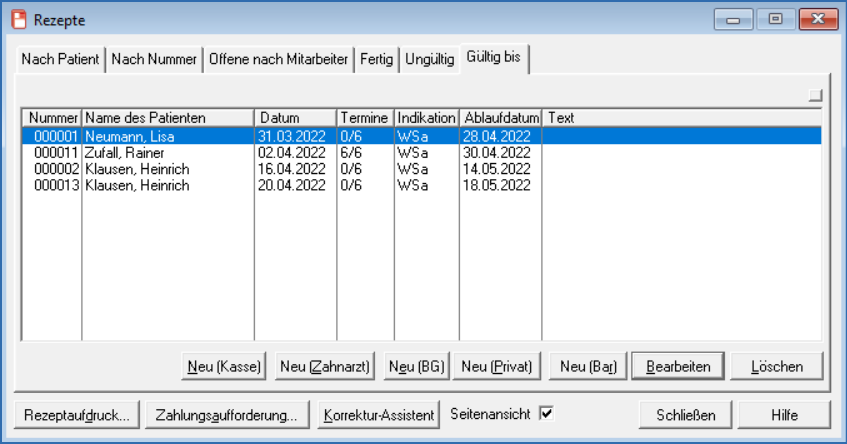
Task: Click the Neu (BG) button
Action: click(417, 367)
